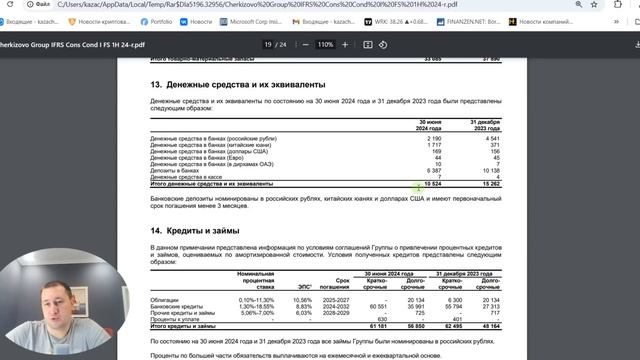Bookmark this page with star icon
Viewport: 640px width, 360px height.
[x=594, y=4]
